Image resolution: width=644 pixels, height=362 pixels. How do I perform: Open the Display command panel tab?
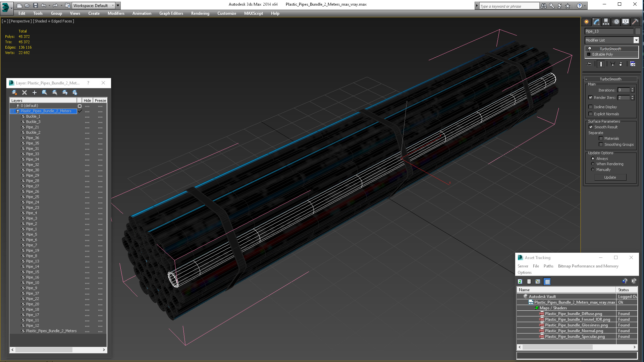point(626,22)
